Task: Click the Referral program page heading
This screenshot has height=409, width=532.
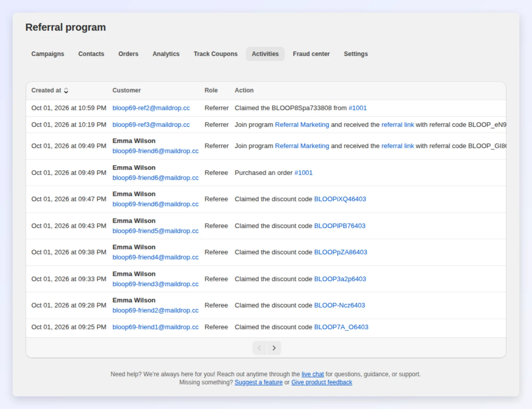Action: (x=66, y=28)
